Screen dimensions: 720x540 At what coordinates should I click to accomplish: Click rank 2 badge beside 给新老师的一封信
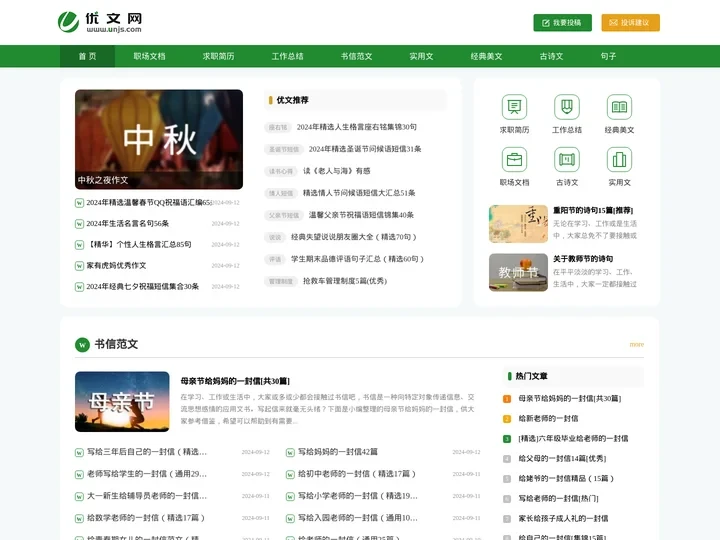click(x=507, y=419)
